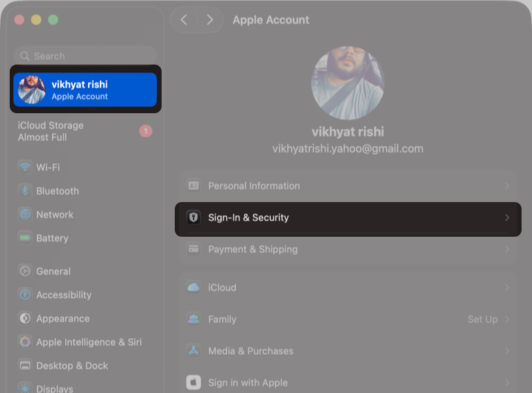Viewport: 532px width, 393px height.
Task: Open Desktop & Dock label
Action: (x=72, y=366)
